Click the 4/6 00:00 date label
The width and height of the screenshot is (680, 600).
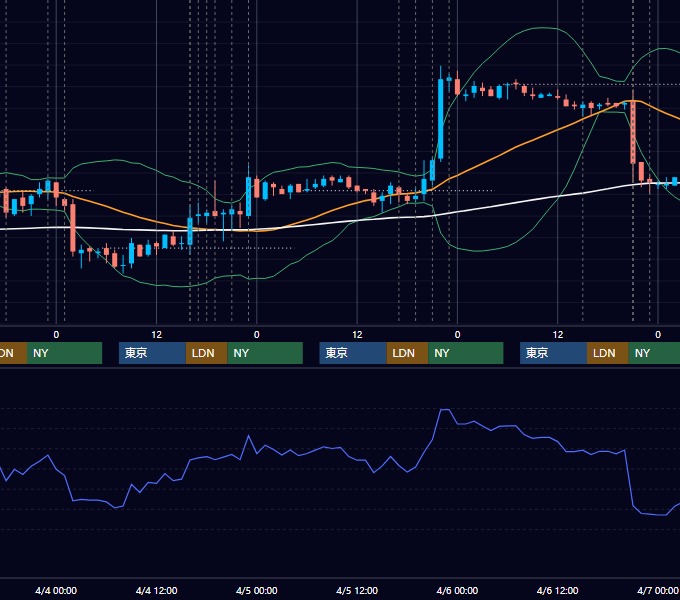[x=457, y=590]
